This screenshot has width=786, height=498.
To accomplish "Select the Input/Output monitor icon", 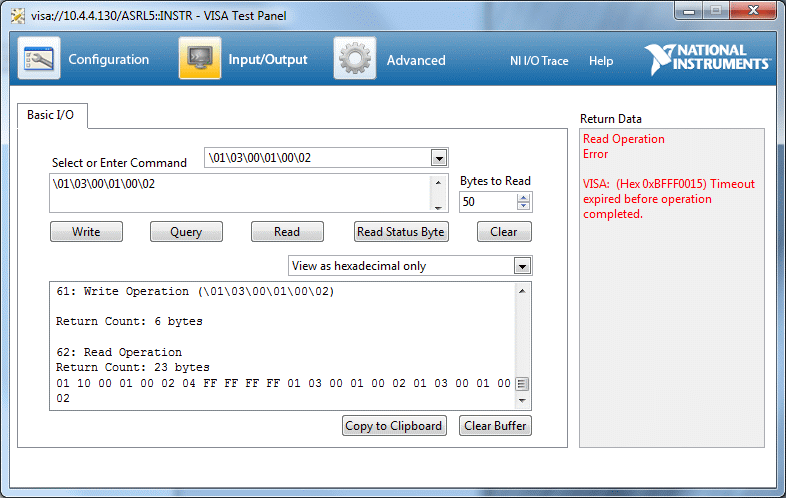I will (200, 58).
